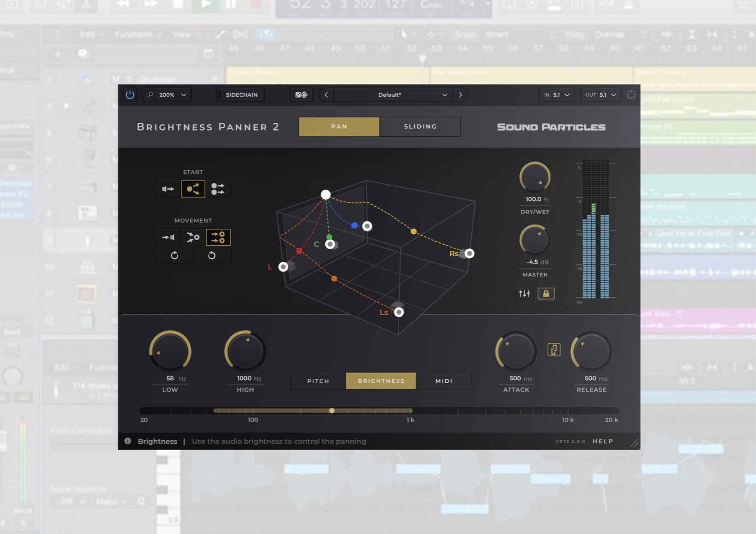Toggle the lock icon under MASTER
Viewport: 756px width, 534px height.
pyautogui.click(x=546, y=293)
